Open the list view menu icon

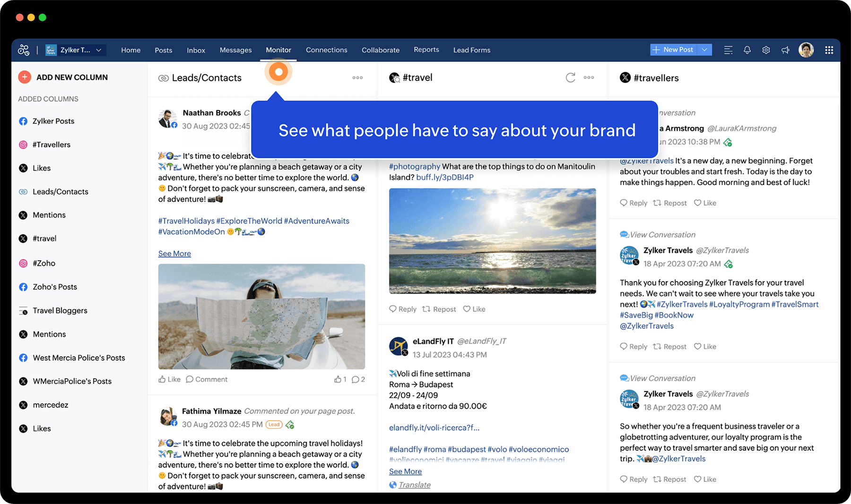728,50
